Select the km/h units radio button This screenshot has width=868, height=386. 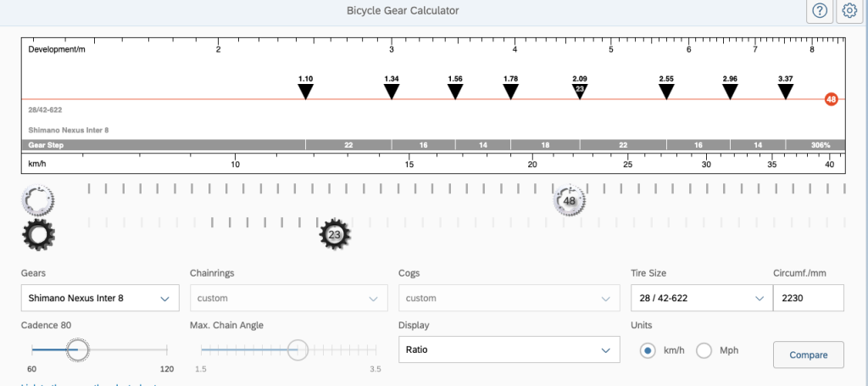click(648, 350)
